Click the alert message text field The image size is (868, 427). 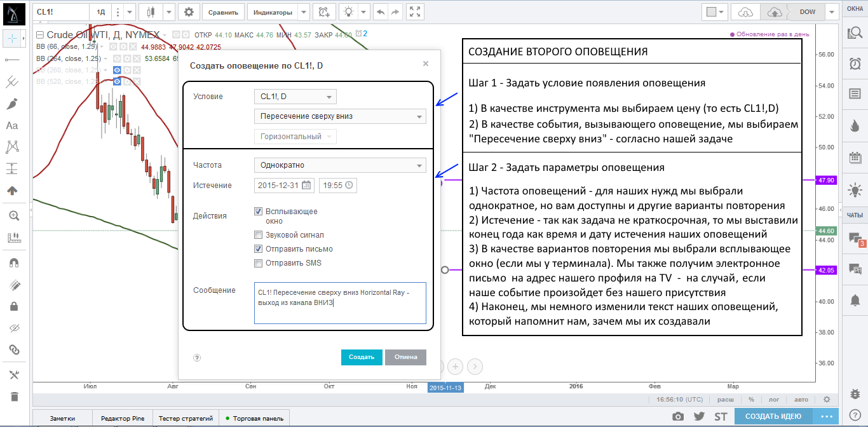pos(339,303)
